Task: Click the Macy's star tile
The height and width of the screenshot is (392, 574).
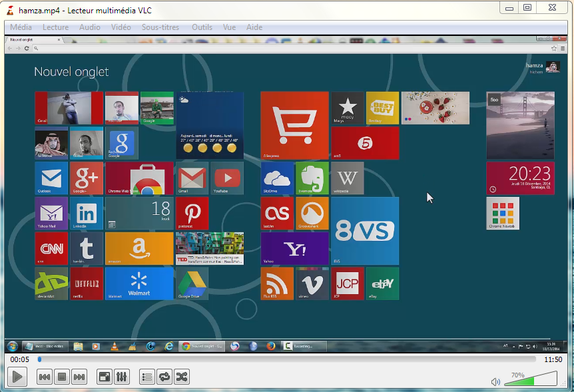Action: click(348, 108)
